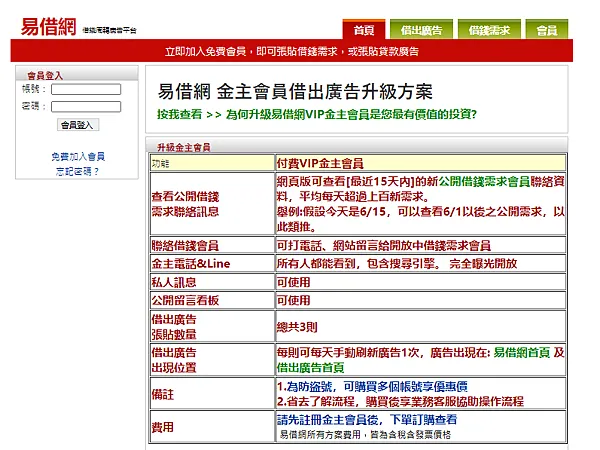Screen dimensions: 600x450
Task: Click the 易借網 site logo
Action: (x=48, y=27)
